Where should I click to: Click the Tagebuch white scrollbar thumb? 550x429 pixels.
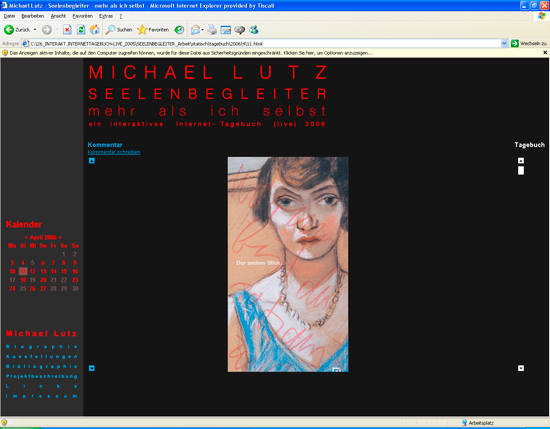(x=521, y=170)
